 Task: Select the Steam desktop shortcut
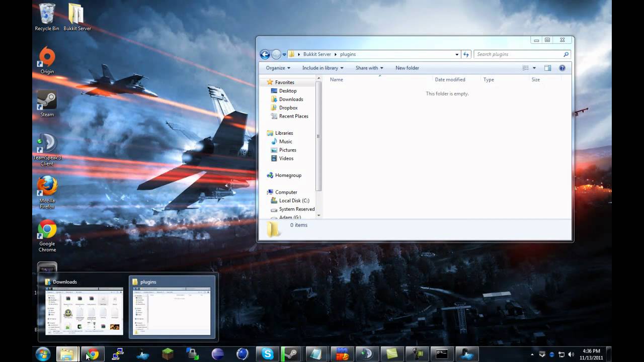point(47,104)
